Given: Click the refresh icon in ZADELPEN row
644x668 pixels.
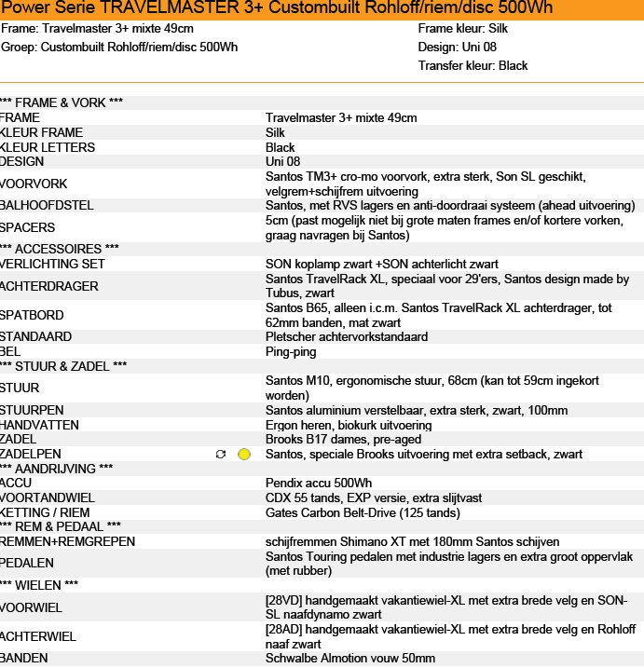Looking at the screenshot, I should click(220, 455).
